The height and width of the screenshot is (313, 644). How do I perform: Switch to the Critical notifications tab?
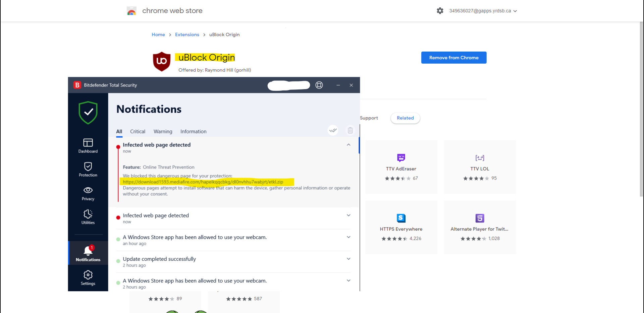tap(138, 131)
